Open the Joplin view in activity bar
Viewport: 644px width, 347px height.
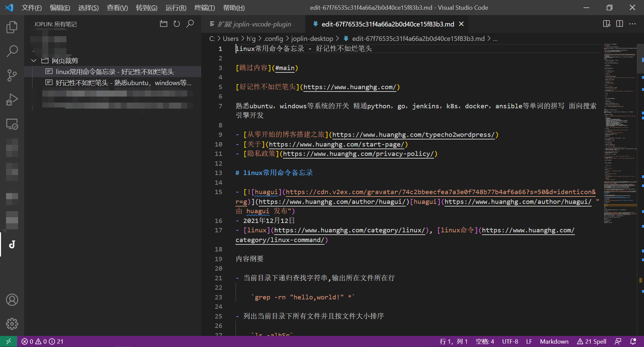[12, 244]
